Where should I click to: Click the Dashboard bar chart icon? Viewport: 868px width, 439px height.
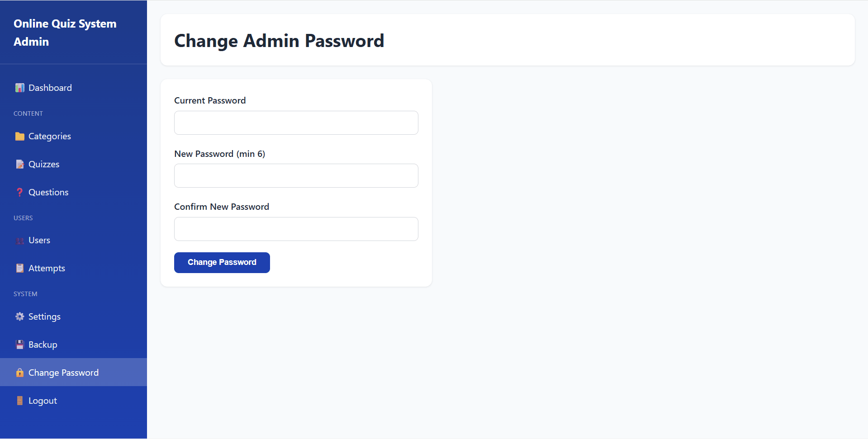19,88
